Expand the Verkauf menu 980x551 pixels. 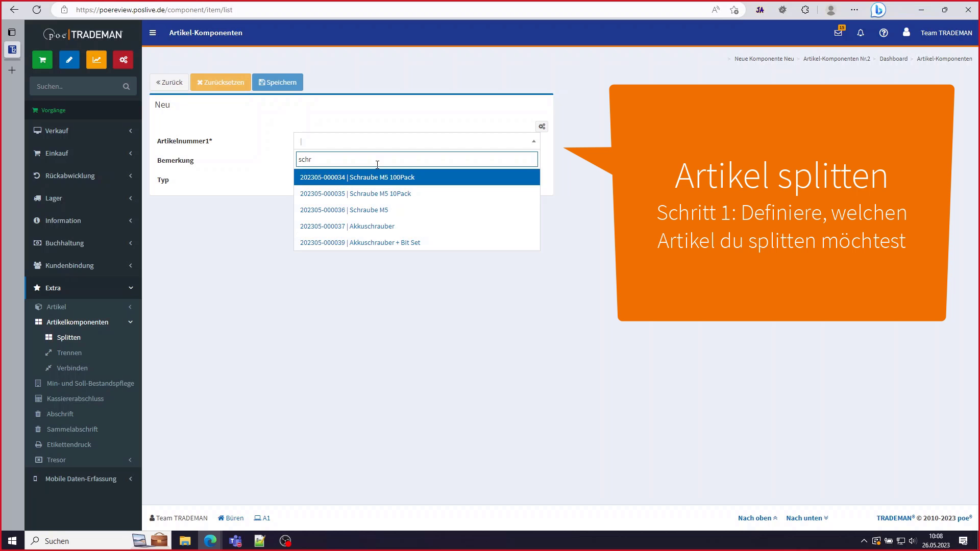[x=83, y=131]
